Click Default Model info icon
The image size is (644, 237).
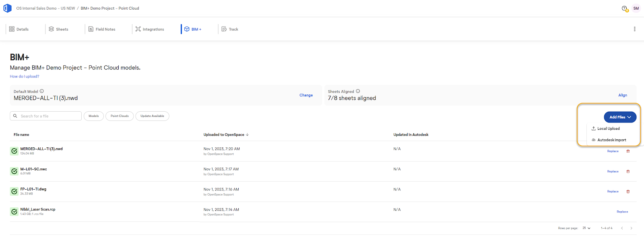point(42,91)
